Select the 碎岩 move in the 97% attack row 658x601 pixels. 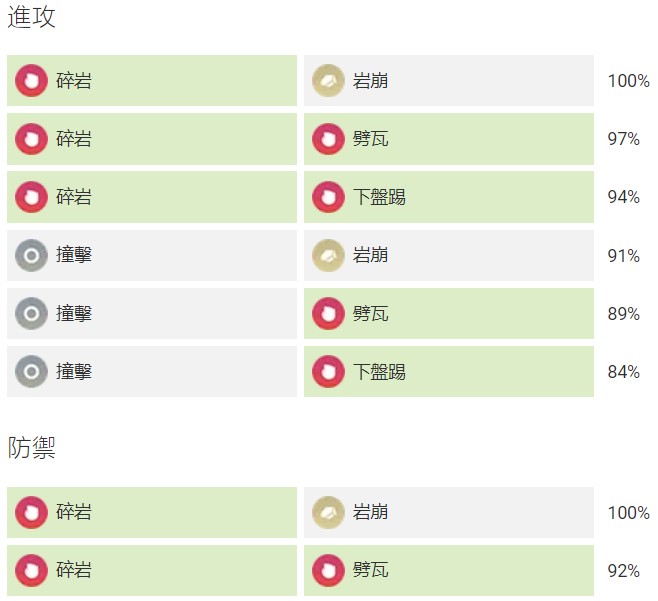pyautogui.click(x=74, y=139)
